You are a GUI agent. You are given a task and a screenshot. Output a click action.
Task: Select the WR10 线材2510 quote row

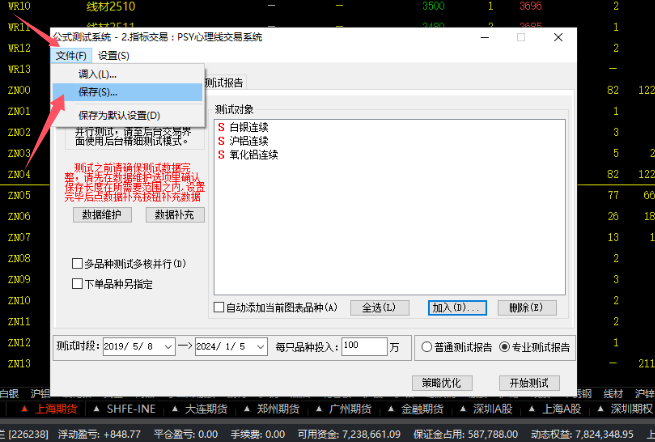(x=328, y=6)
